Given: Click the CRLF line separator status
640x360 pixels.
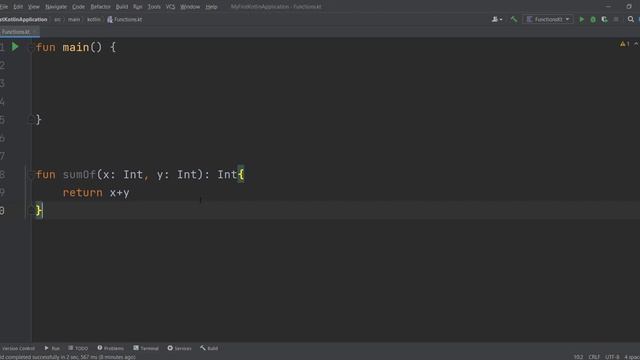Looking at the screenshot, I should pyautogui.click(x=594, y=357).
